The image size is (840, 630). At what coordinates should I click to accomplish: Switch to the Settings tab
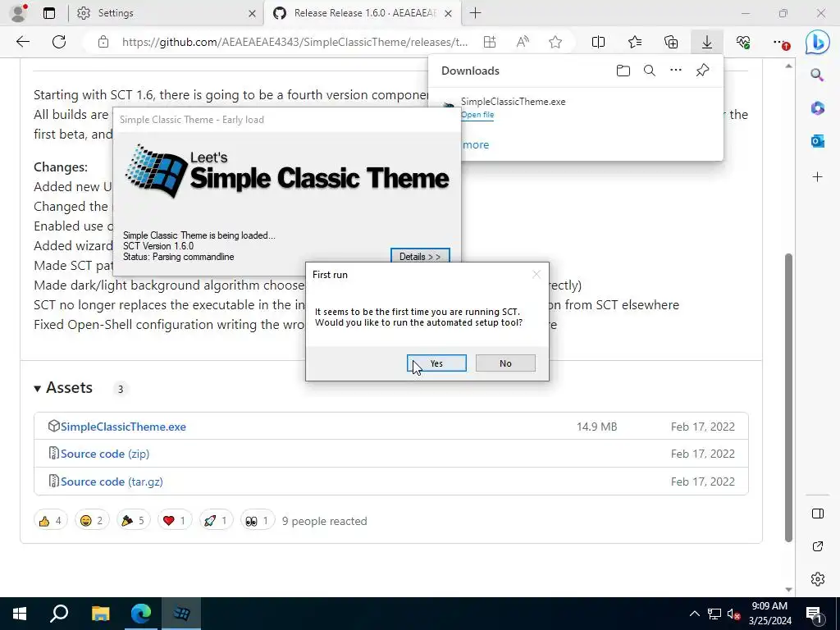(166, 13)
